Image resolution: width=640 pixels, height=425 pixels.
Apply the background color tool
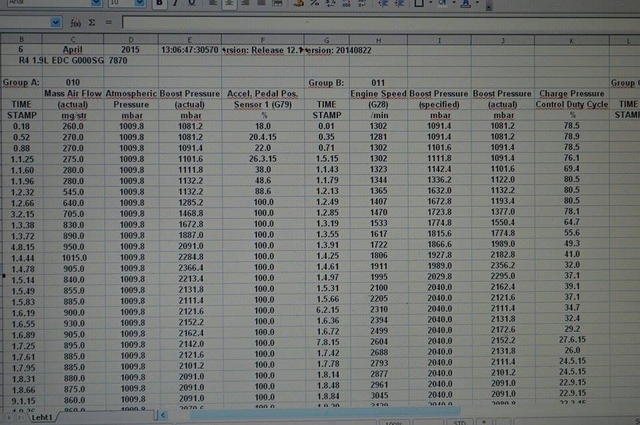[442, 3]
